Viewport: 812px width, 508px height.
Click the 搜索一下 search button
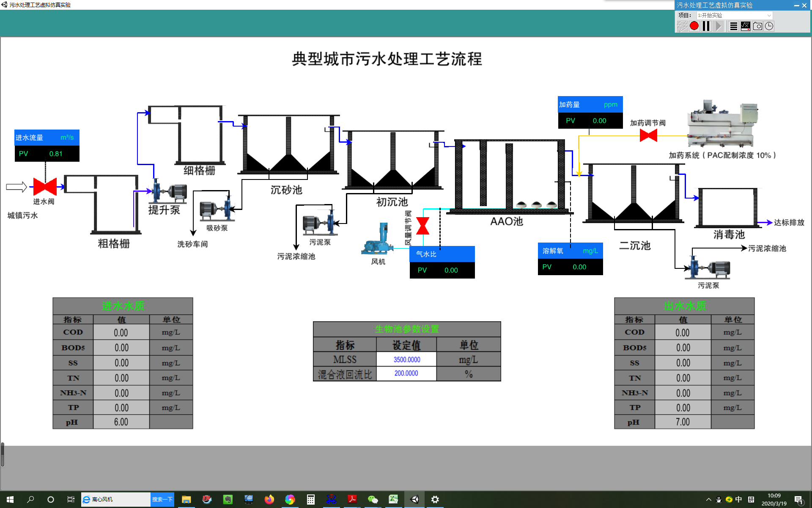click(x=162, y=500)
